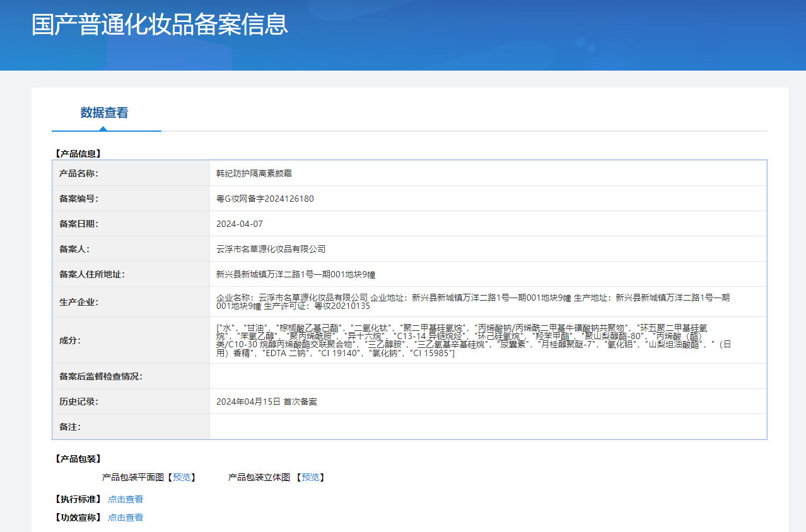Image resolution: width=806 pixels, height=532 pixels.
Task: Select the 数据查看 tab
Action: click(105, 113)
